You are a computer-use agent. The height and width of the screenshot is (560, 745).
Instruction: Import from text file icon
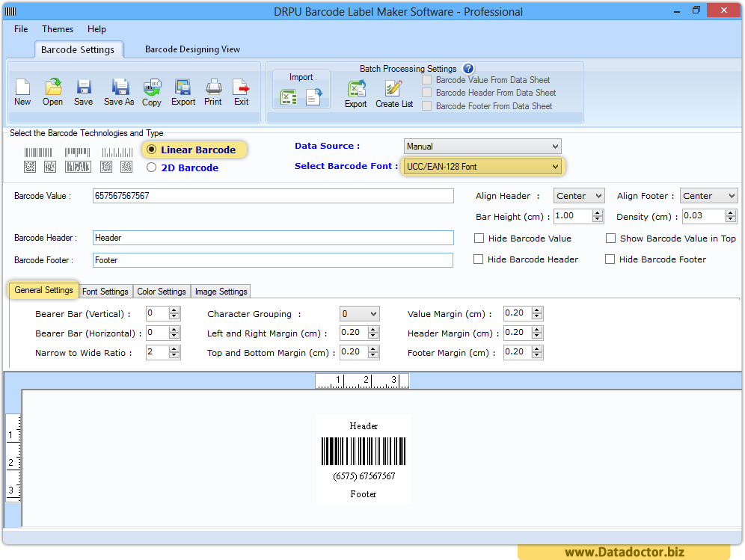314,97
